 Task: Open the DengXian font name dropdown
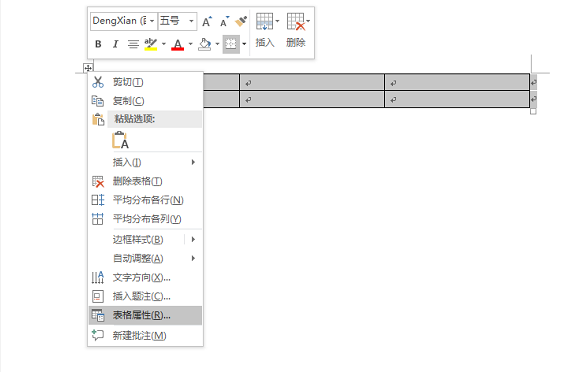point(152,21)
